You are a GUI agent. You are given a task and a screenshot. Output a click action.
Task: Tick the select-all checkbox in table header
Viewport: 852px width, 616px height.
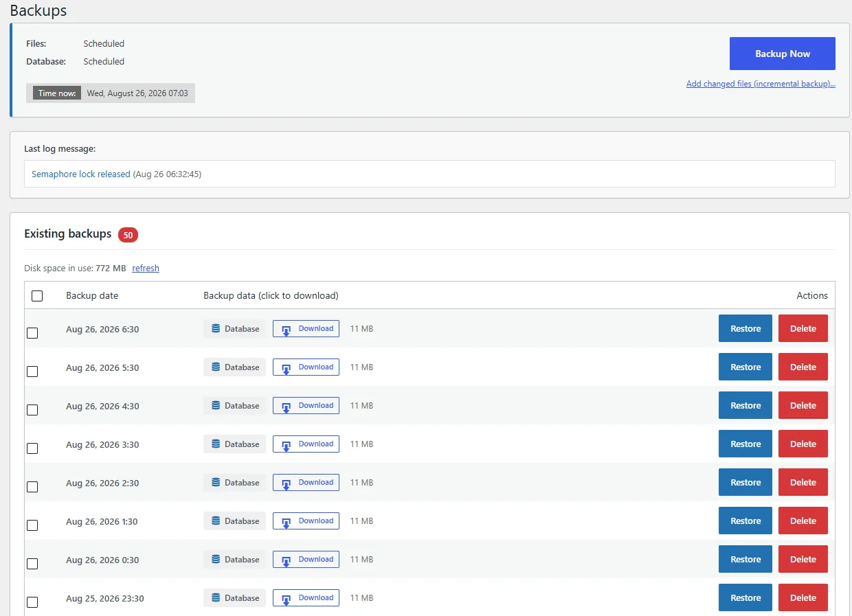[37, 296]
